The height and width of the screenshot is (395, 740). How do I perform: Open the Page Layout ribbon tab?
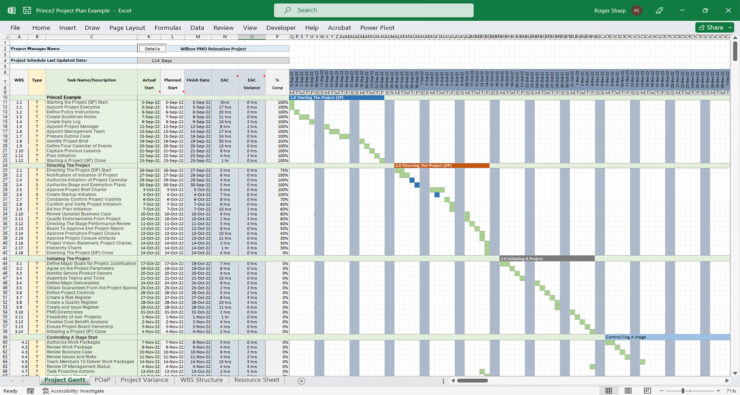127,28
